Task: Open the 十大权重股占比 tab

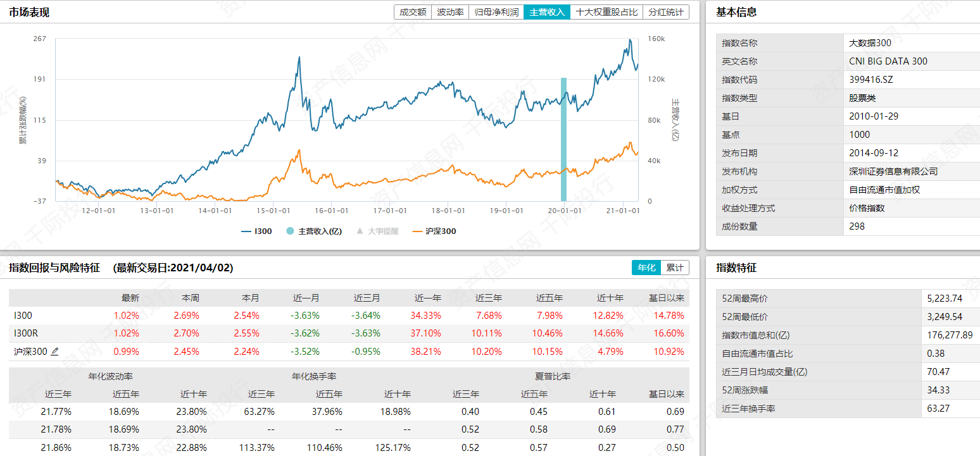Action: (606, 12)
